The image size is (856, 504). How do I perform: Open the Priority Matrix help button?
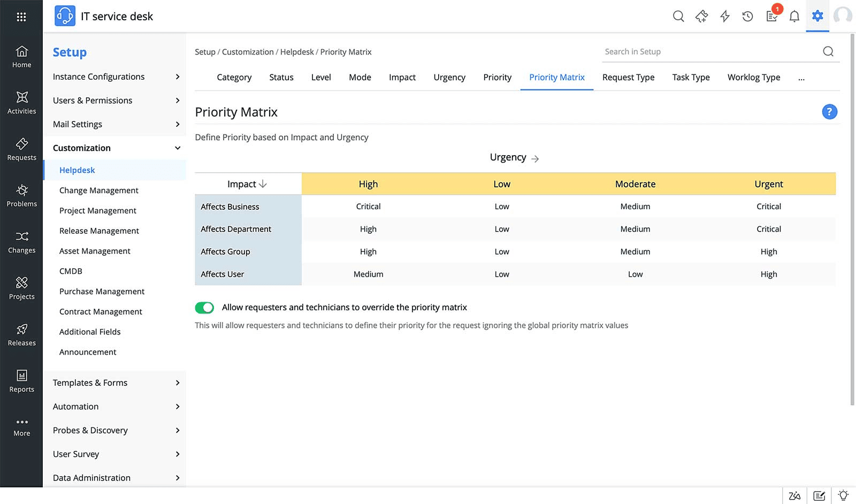829,112
